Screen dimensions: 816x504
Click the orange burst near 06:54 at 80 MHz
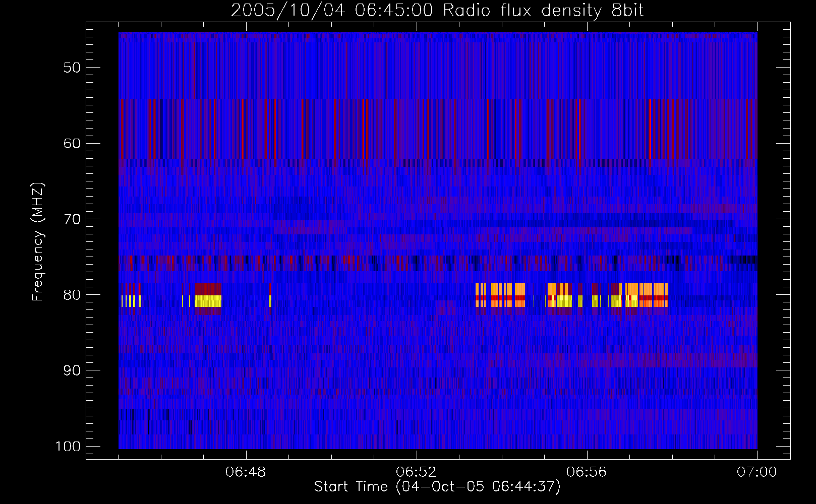click(x=501, y=295)
